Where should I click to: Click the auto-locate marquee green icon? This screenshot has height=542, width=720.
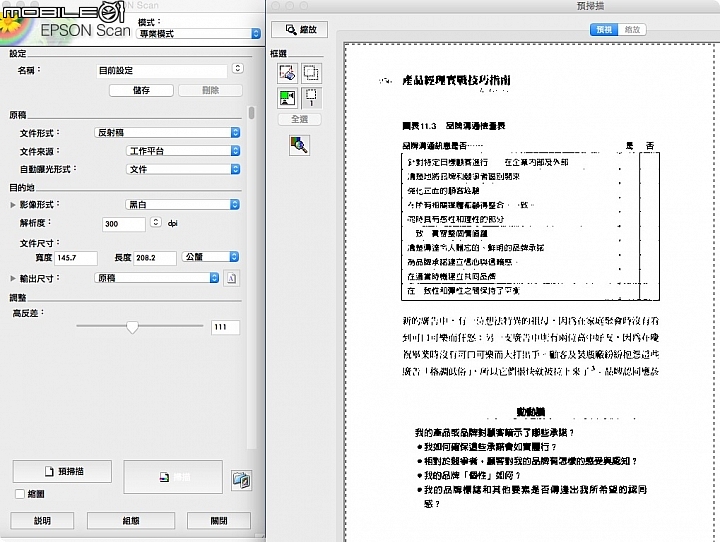pyautogui.click(x=287, y=98)
